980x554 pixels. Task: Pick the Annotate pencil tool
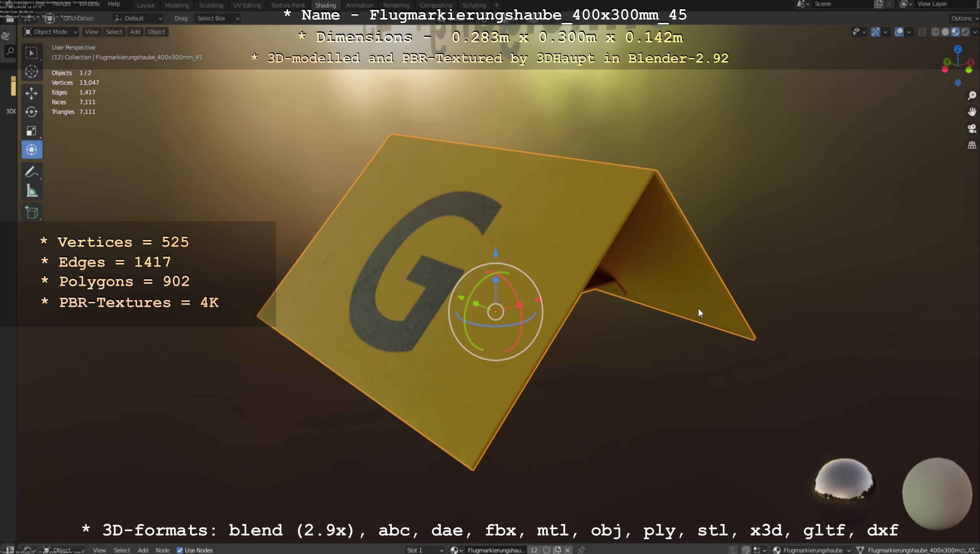(x=32, y=172)
